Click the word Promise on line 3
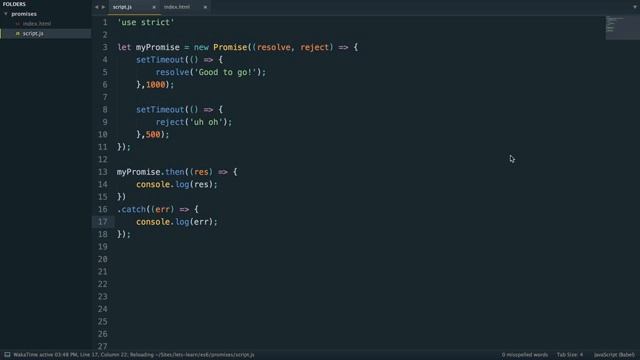The image size is (640, 360). pyautogui.click(x=230, y=47)
